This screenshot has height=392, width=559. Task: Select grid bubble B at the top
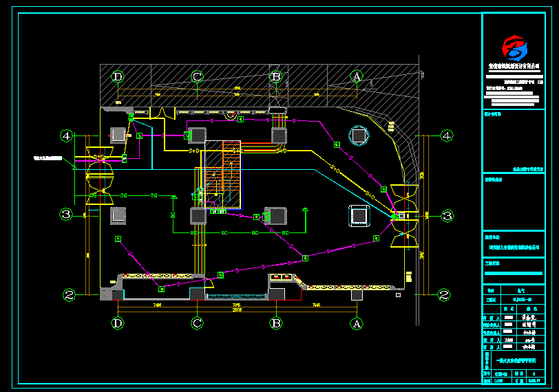point(276,76)
